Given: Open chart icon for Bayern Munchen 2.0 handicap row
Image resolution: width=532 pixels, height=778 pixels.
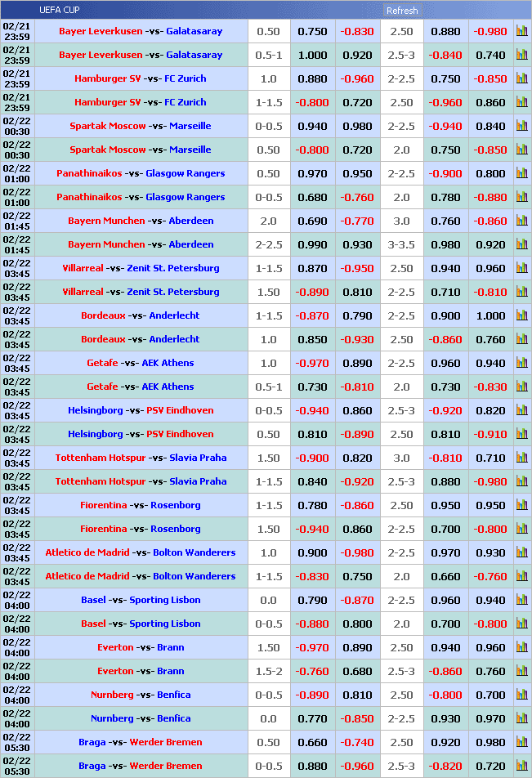Looking at the screenshot, I should coord(522,221).
